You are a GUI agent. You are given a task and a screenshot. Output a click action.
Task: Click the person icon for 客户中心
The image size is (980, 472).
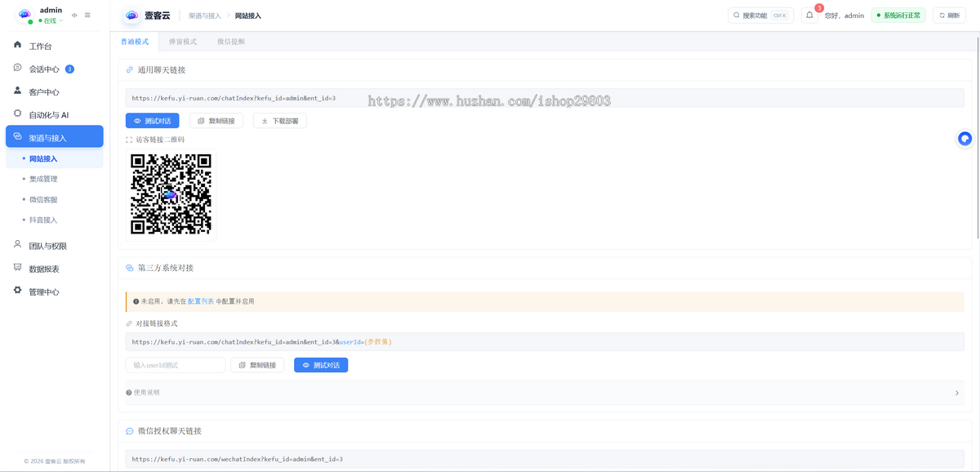tap(17, 91)
